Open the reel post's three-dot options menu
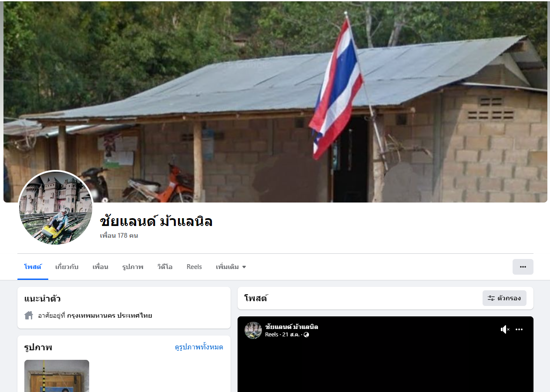This screenshot has width=550, height=392. point(519,329)
